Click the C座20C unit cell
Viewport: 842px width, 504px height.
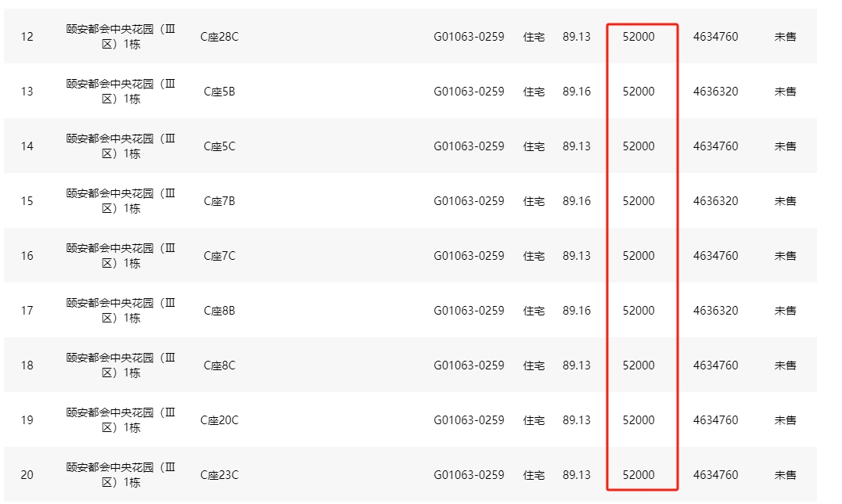coord(219,420)
